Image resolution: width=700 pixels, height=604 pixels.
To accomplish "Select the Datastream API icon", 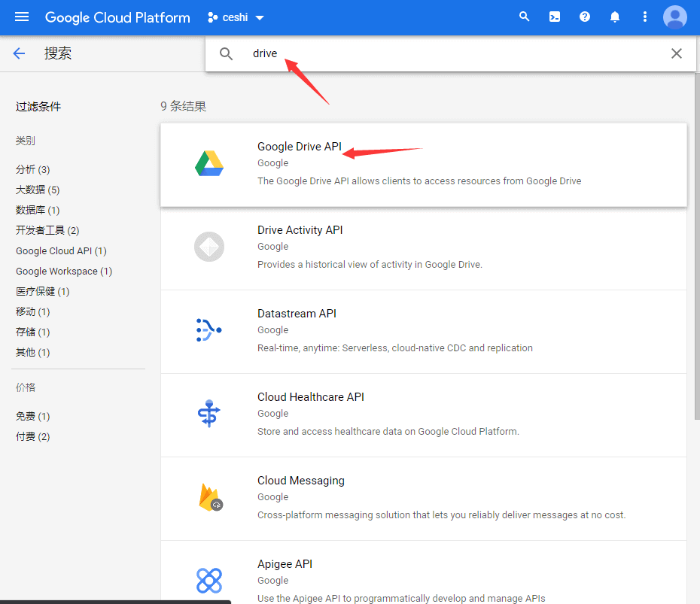I will [208, 329].
